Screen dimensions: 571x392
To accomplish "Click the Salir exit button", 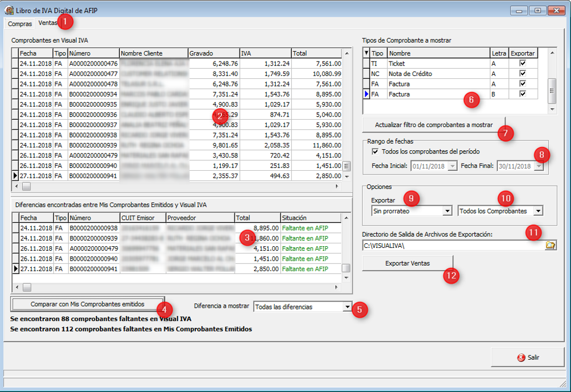I will point(527,358).
